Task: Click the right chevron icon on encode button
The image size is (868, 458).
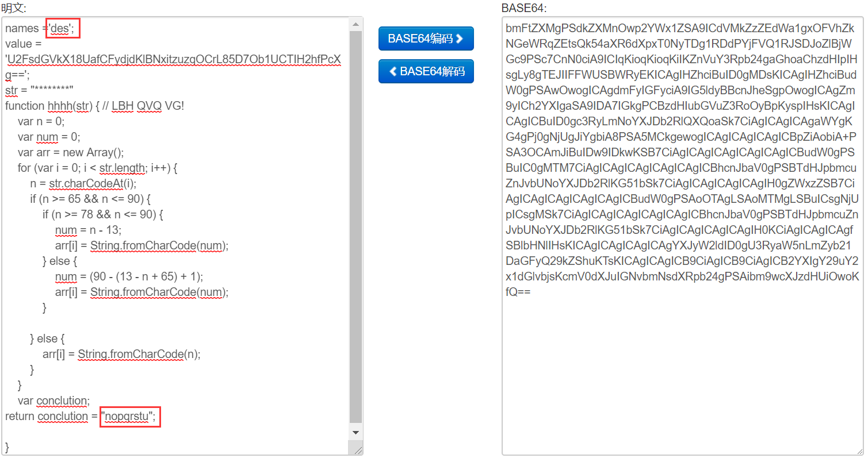Action: [x=460, y=39]
